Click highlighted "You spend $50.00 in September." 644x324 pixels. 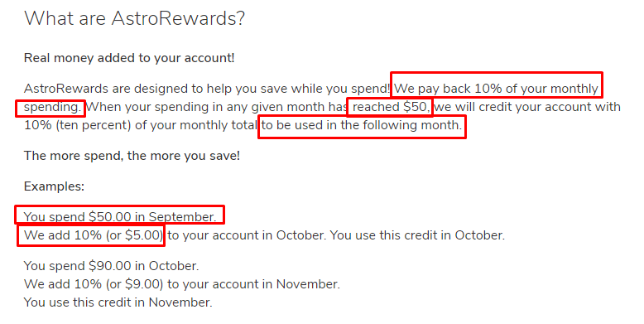120,216
